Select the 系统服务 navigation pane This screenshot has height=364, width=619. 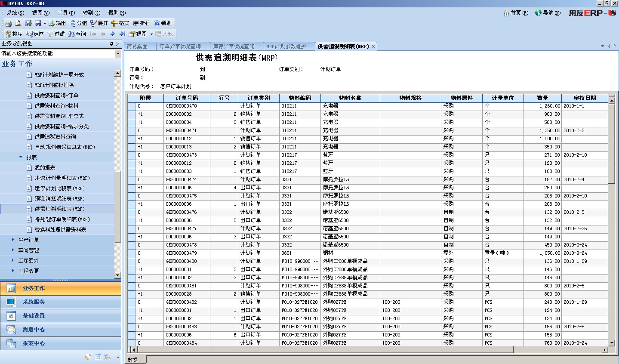tap(60, 302)
